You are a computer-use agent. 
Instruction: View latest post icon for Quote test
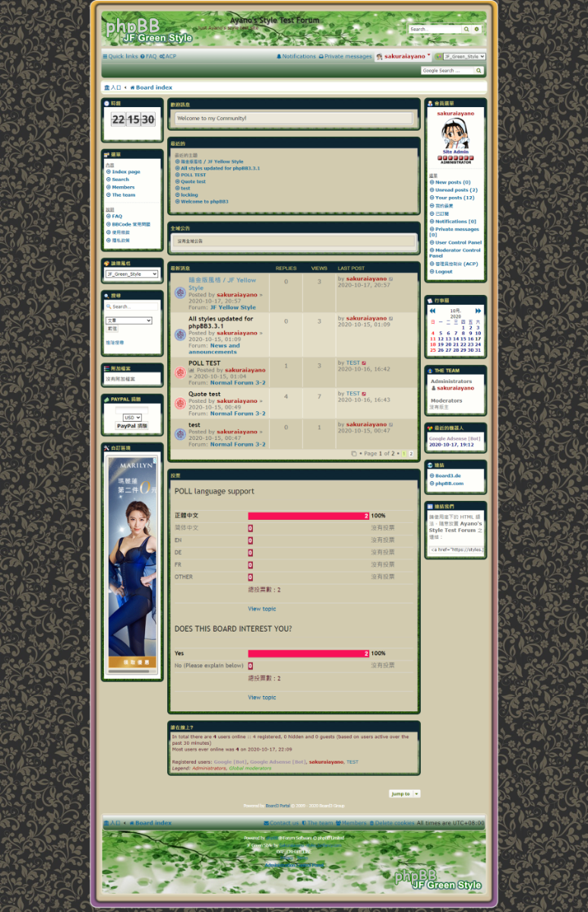[365, 394]
